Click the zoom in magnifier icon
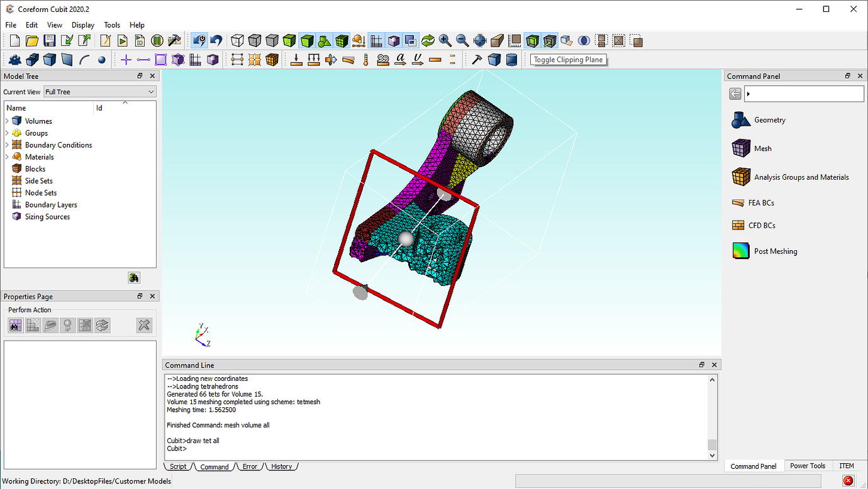This screenshot has width=868, height=489. [x=445, y=41]
